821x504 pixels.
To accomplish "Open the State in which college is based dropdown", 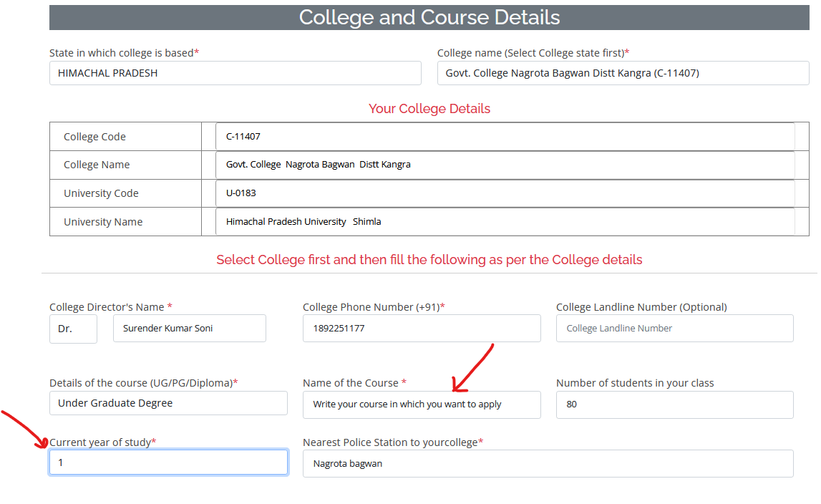I will tap(235, 73).
